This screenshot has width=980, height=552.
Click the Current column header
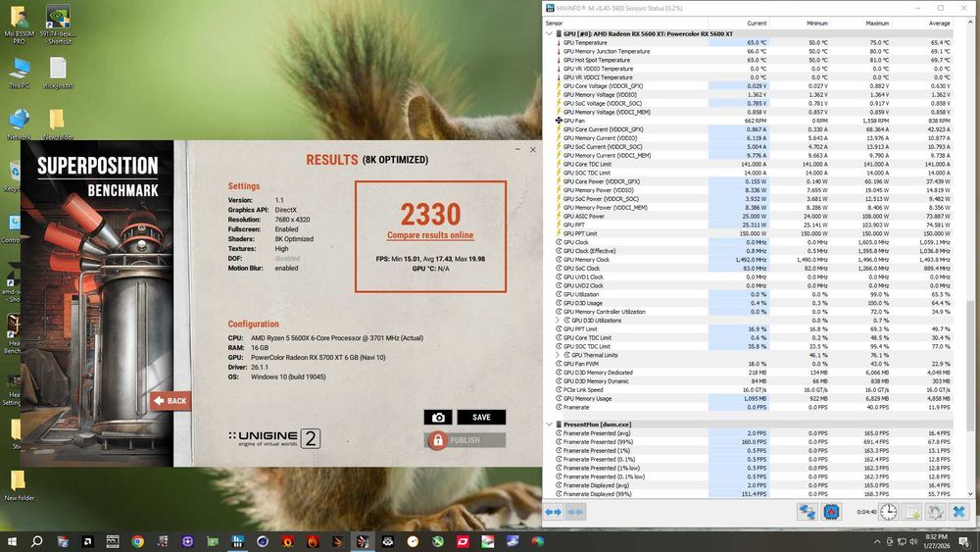click(x=738, y=24)
